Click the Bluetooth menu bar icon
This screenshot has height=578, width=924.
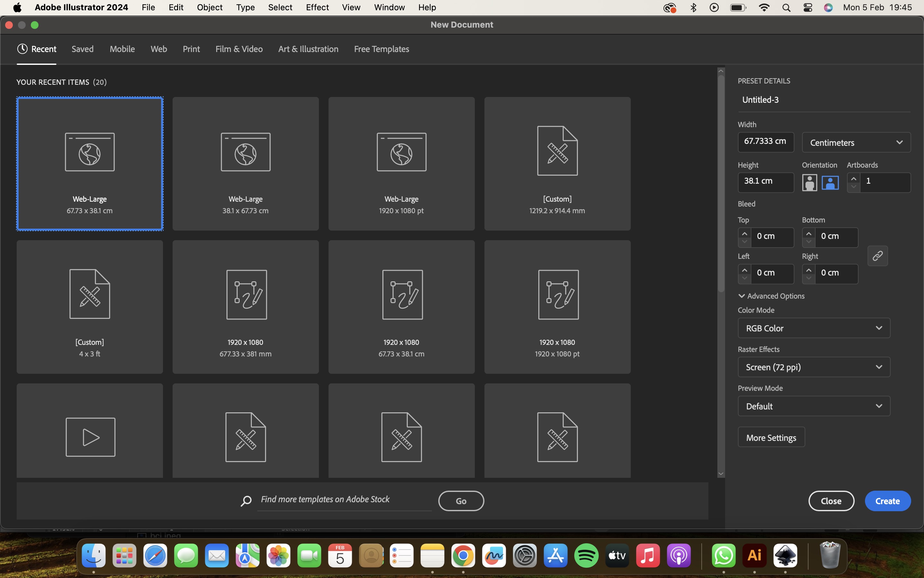click(693, 8)
